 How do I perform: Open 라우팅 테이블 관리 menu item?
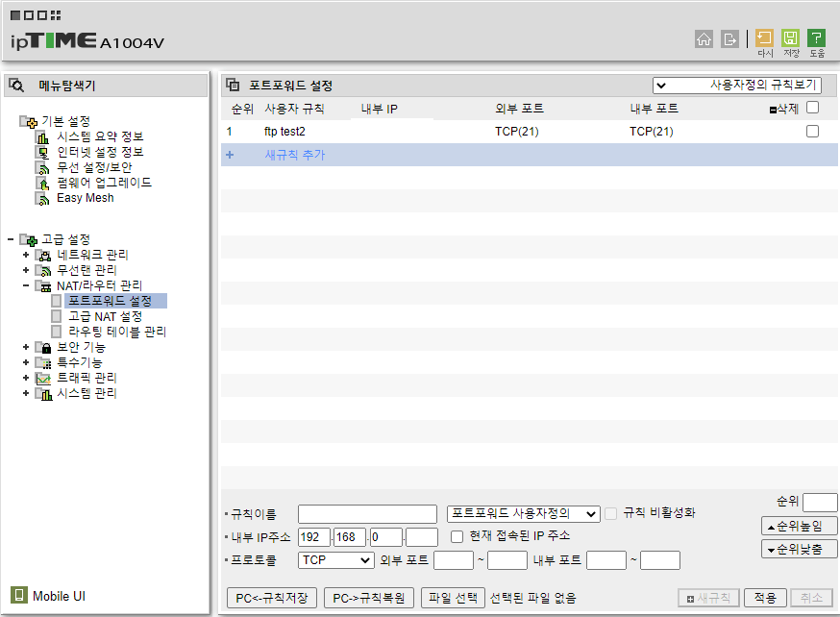click(117, 333)
